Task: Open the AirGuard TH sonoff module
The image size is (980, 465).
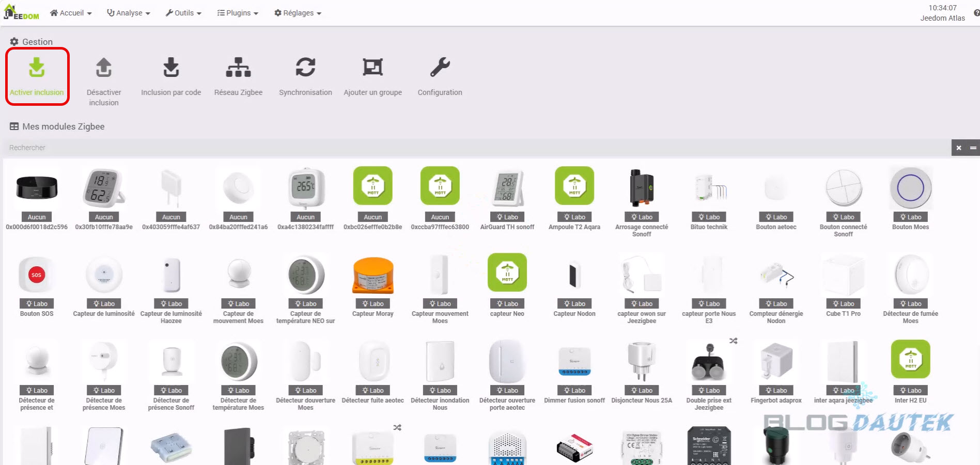Action: click(507, 199)
